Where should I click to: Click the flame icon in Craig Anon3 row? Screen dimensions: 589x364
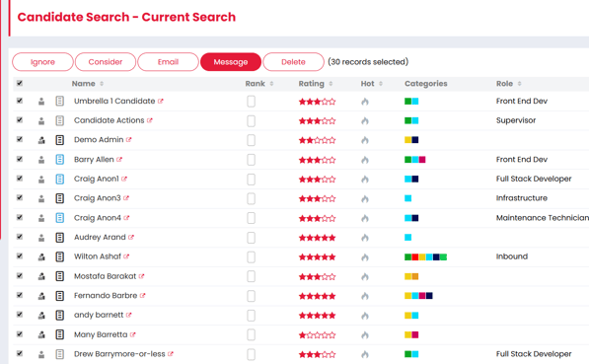tap(365, 198)
